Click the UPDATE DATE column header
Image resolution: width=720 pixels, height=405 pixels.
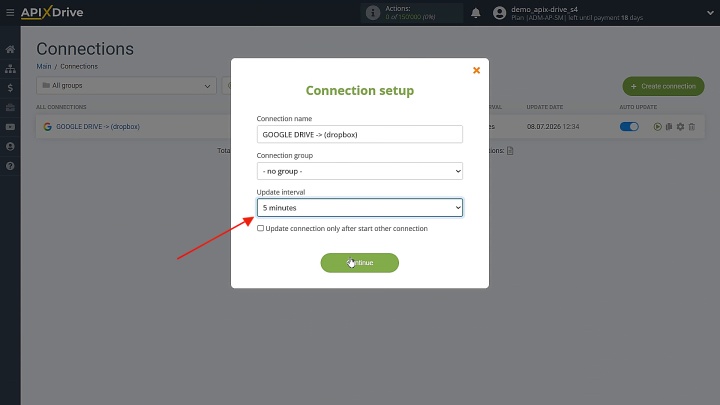coord(545,107)
